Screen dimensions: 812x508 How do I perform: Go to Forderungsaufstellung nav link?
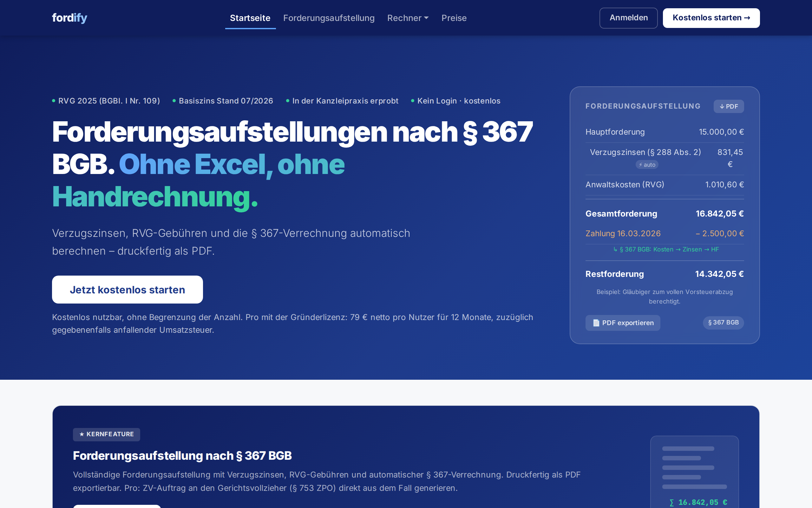click(329, 18)
